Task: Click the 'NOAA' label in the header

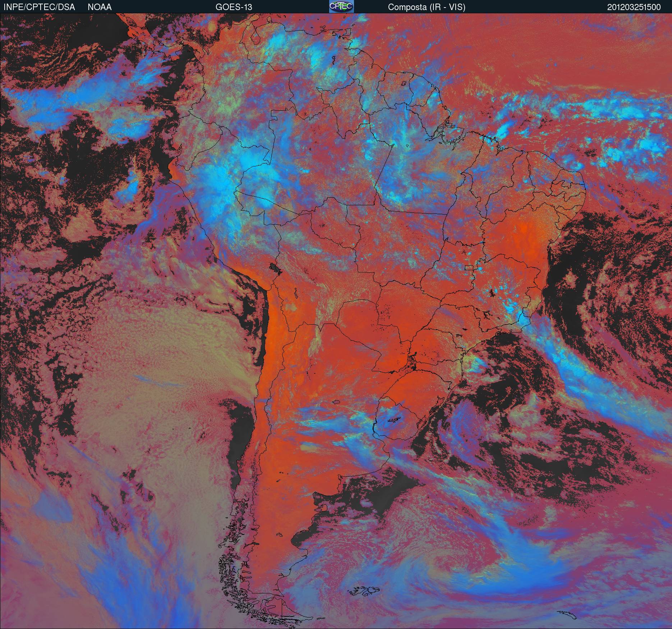Action: [x=100, y=7]
